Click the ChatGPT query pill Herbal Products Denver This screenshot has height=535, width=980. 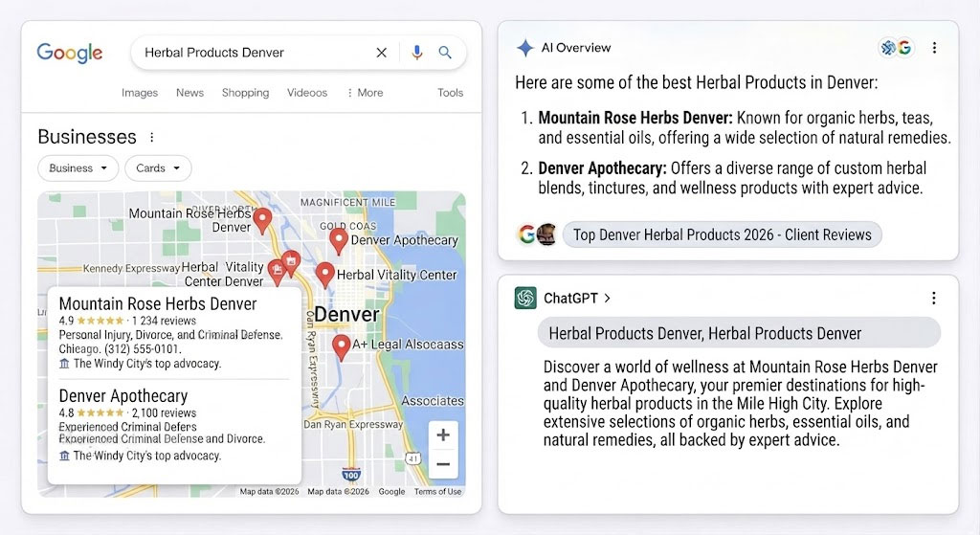(x=739, y=333)
